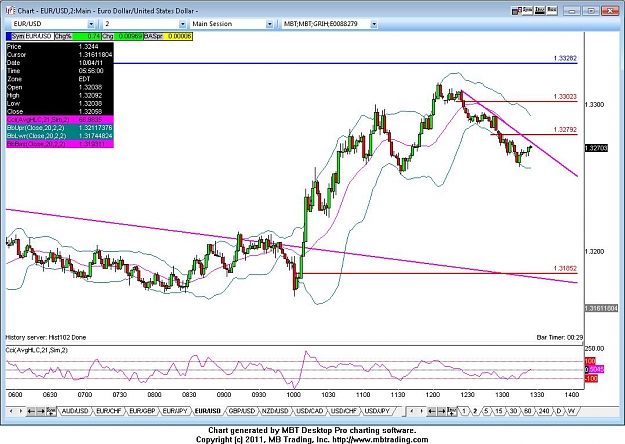Select the 30 minute interval tab
This screenshot has width=625, height=444.
coord(513,411)
